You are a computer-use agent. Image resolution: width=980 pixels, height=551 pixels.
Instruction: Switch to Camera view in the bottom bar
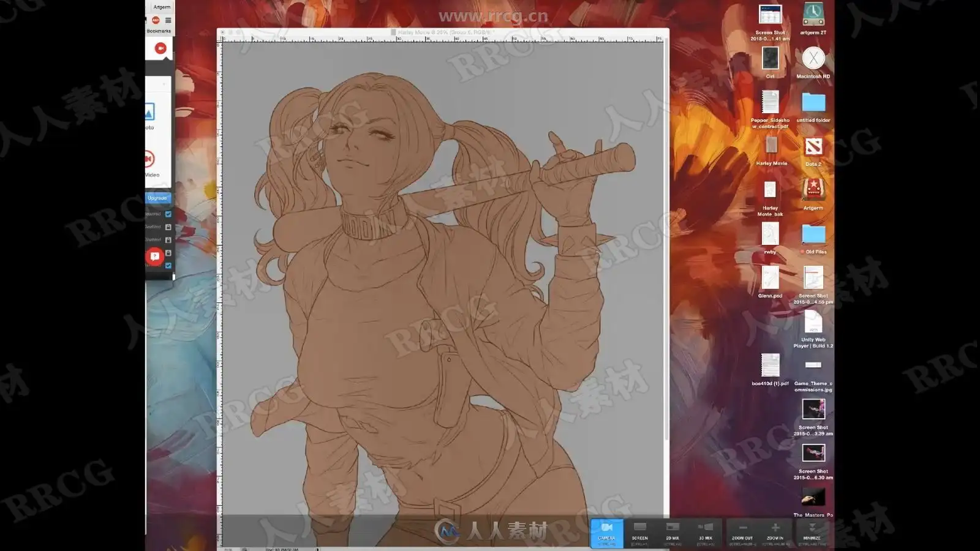[x=606, y=533]
